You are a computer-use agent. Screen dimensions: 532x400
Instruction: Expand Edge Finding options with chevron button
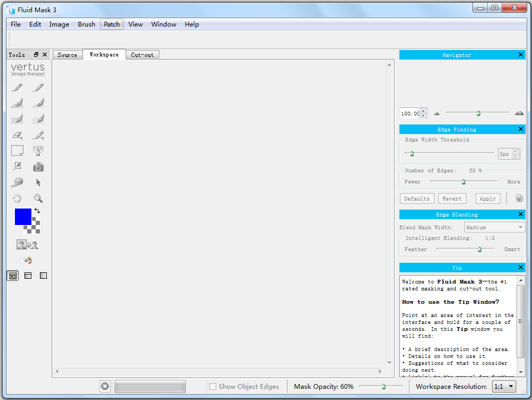point(519,198)
